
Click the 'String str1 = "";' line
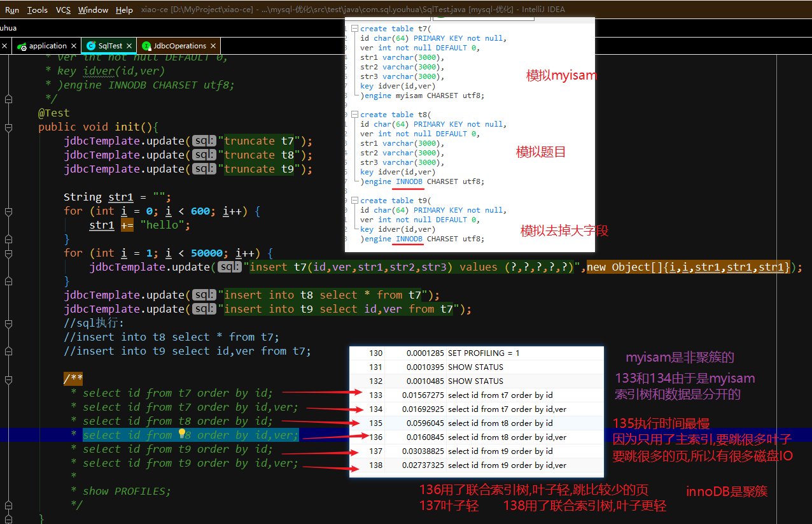(118, 197)
